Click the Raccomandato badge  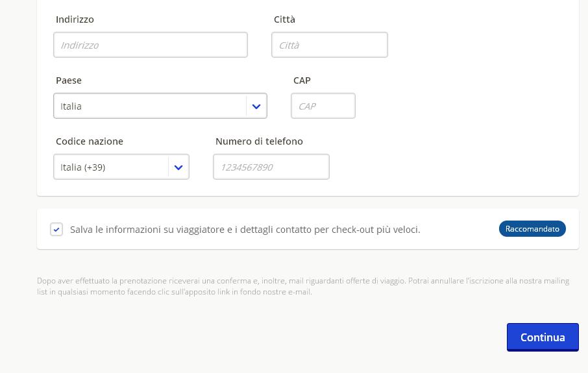point(532,229)
